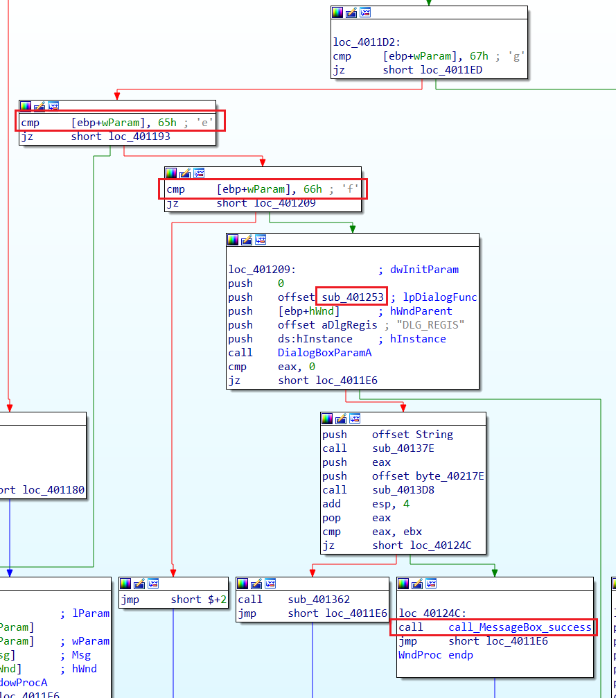Select the DialogBoxParamA call target
Screen dimensions: 616x698
[324, 353]
